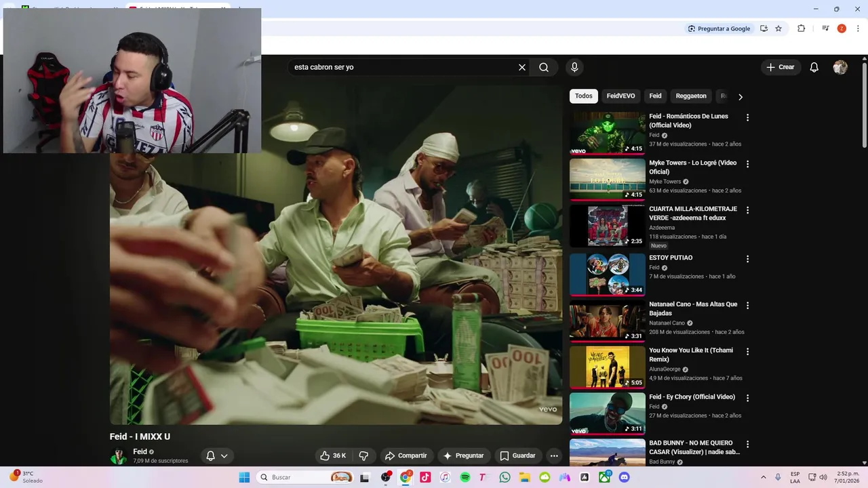Open the Feid channel name link
Viewport: 868px width, 488px height.
tap(140, 451)
